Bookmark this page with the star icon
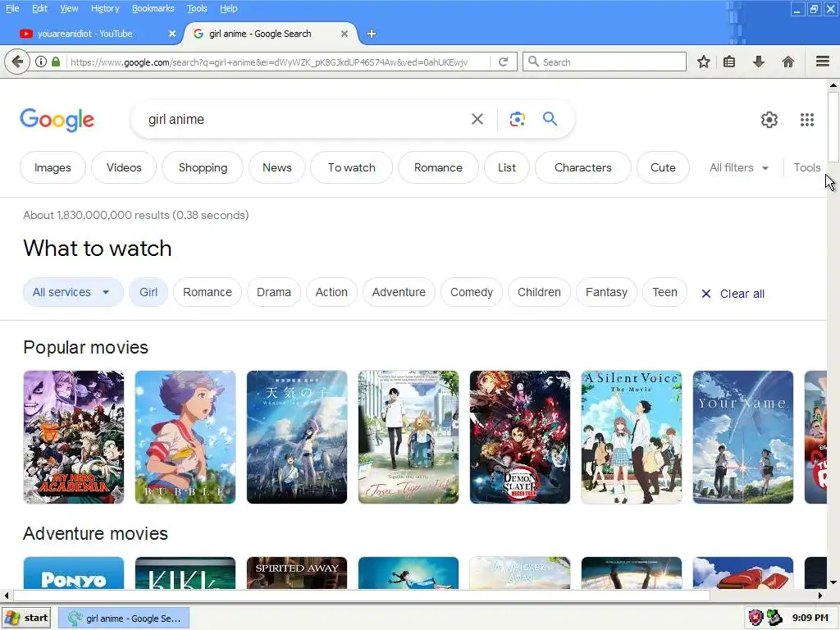Screen dimensions: 840x630 [704, 62]
